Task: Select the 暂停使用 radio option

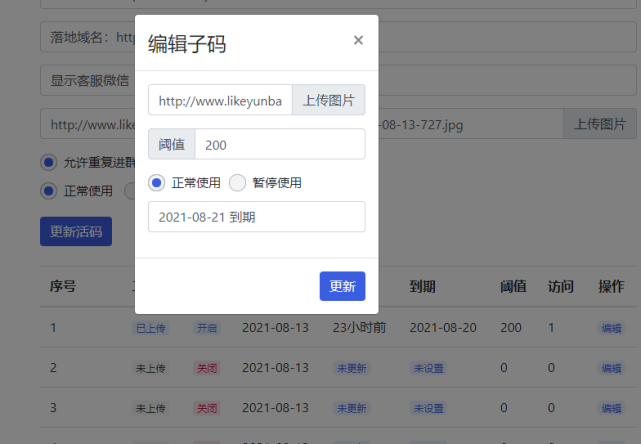Action: [x=237, y=183]
